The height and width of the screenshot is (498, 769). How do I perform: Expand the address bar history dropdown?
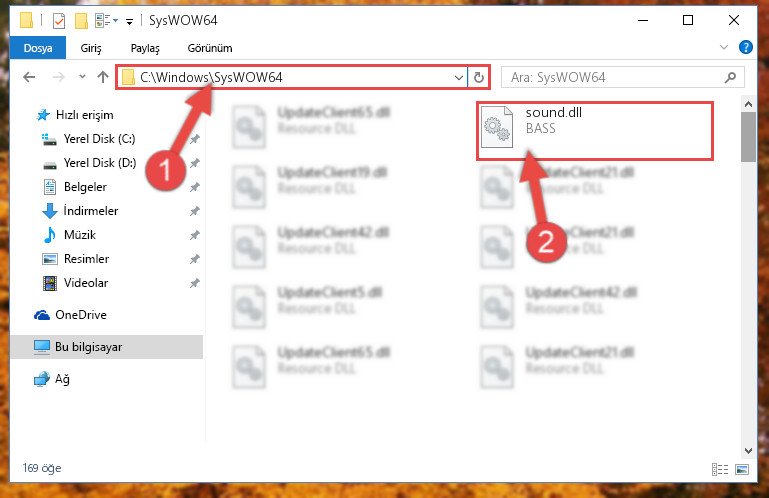click(459, 78)
